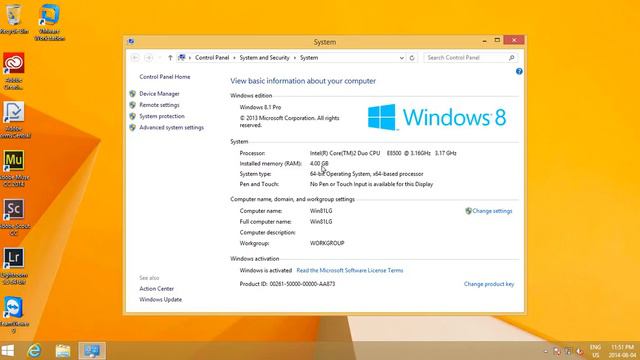The image size is (640, 360).
Task: Click the Windows 8.1 Pro text
Action: tap(260, 107)
